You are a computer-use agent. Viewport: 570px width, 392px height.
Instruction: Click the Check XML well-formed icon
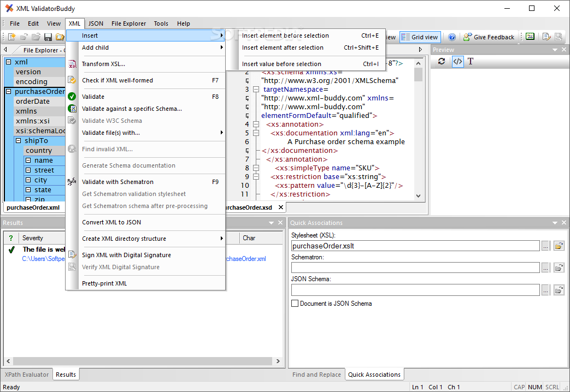[72, 80]
